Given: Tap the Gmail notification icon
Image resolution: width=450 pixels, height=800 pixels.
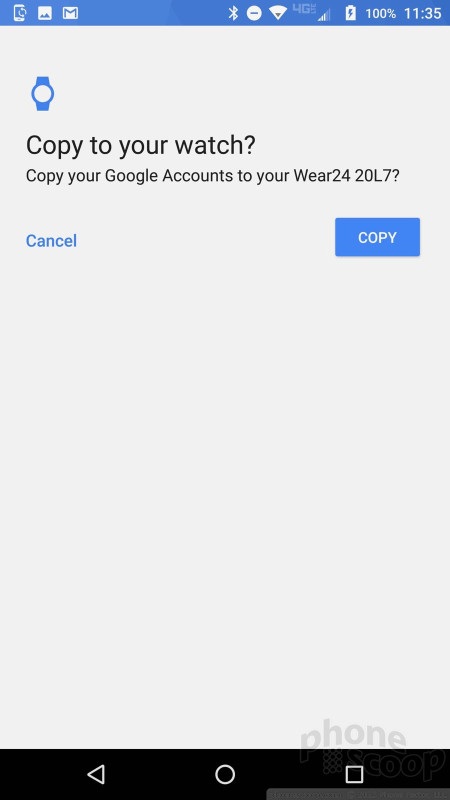Looking at the screenshot, I should tap(70, 13).
